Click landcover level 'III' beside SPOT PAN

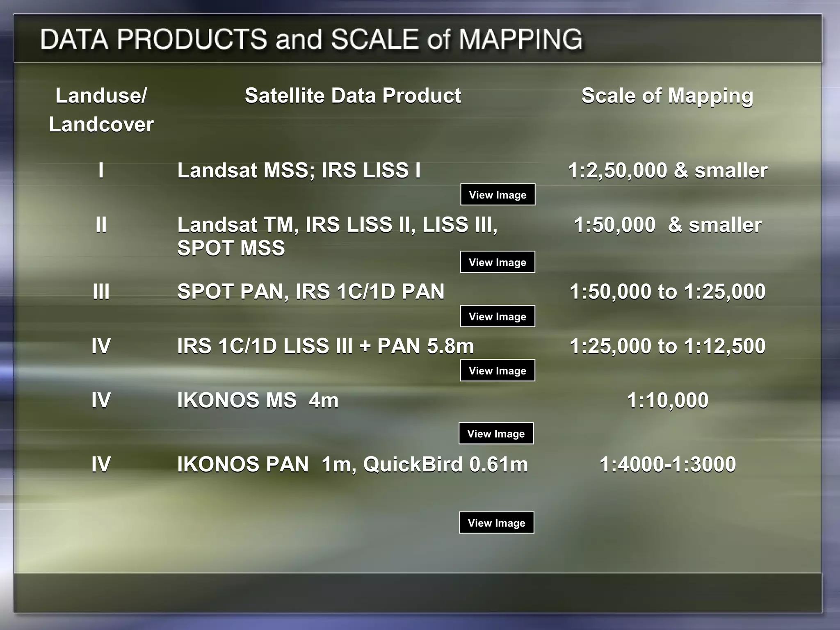(101, 292)
